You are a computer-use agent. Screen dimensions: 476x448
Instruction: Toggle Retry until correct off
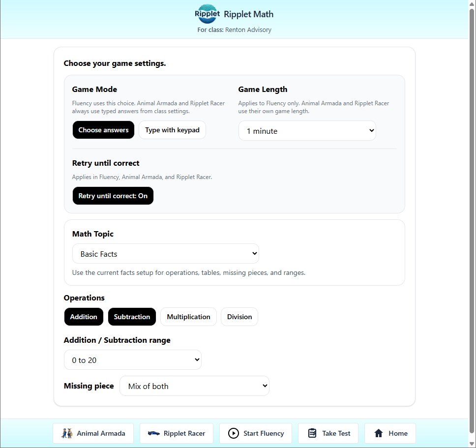click(113, 196)
